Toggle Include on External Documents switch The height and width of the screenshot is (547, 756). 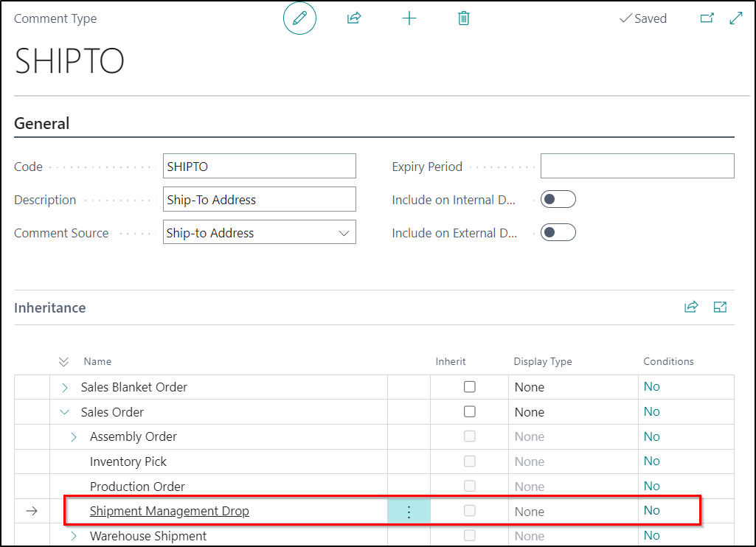pyautogui.click(x=558, y=232)
